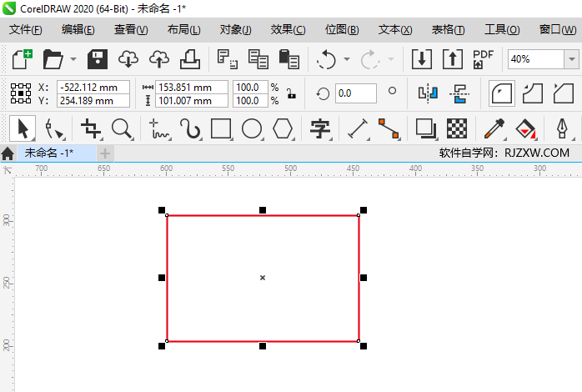
Task: Undo last action with curved arrow
Action: click(326, 59)
